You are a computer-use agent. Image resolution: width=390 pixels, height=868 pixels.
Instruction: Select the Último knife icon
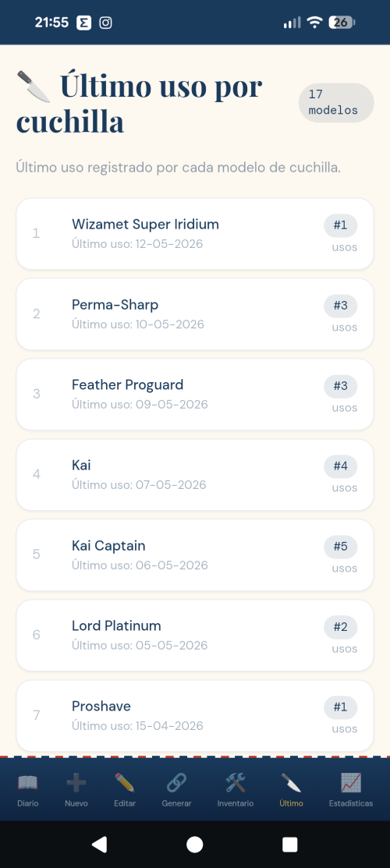click(292, 783)
